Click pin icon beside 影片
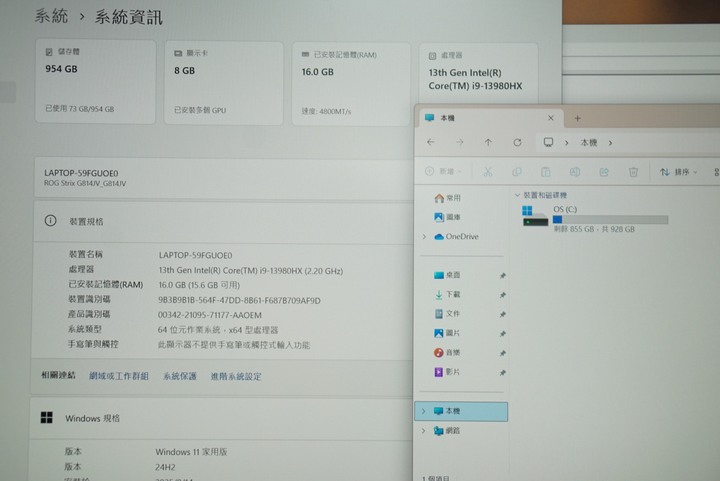 502,373
